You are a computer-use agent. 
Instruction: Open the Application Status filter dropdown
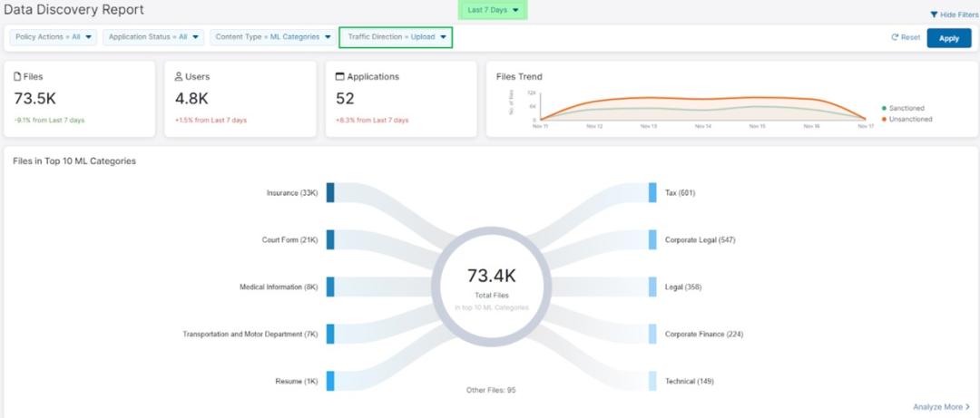153,37
